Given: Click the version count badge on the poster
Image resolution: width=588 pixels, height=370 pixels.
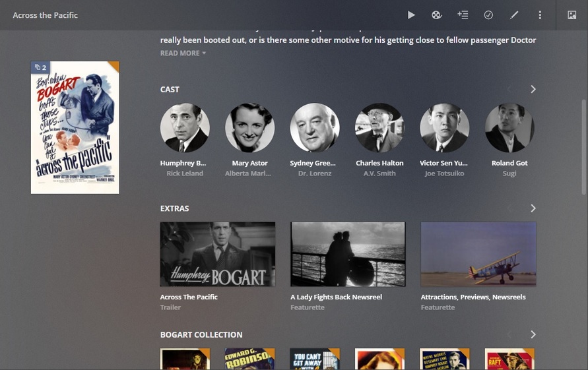Looking at the screenshot, I should click(x=40, y=67).
